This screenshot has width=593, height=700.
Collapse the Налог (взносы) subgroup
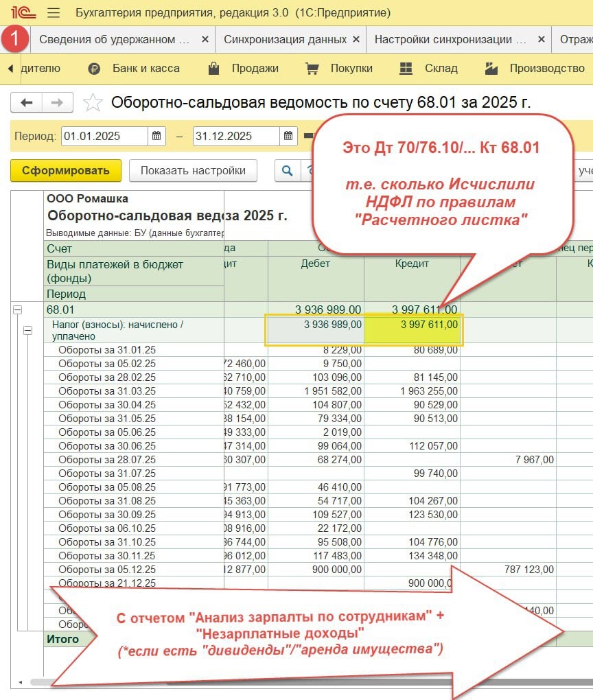(x=27, y=330)
